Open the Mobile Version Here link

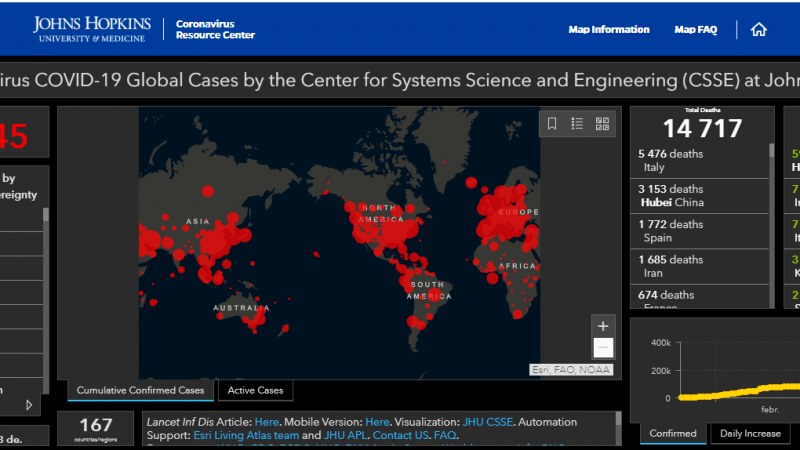pos(377,422)
